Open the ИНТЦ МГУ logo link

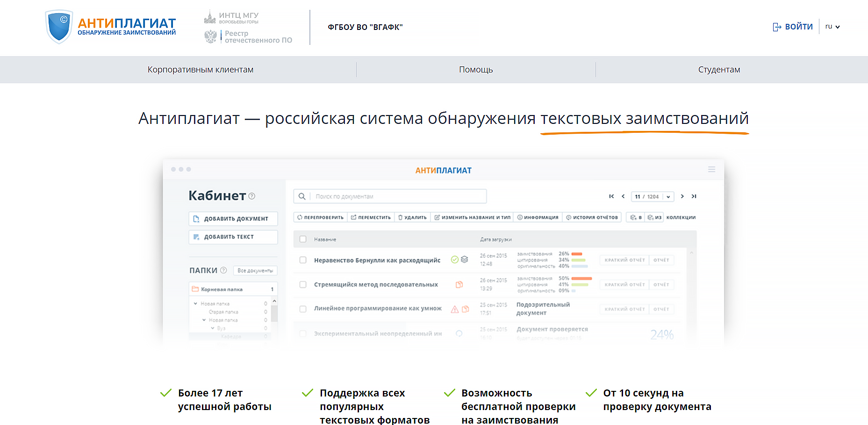[x=231, y=18]
